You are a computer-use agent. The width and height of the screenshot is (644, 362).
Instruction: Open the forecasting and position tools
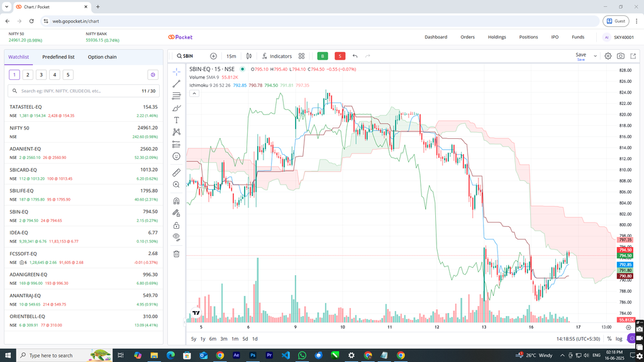pos(176,144)
